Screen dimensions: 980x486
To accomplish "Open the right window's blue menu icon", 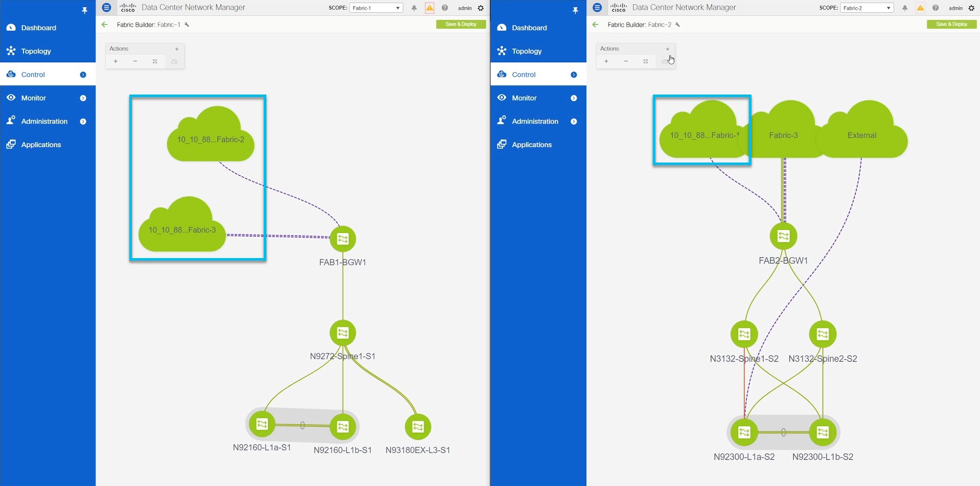I will [597, 8].
